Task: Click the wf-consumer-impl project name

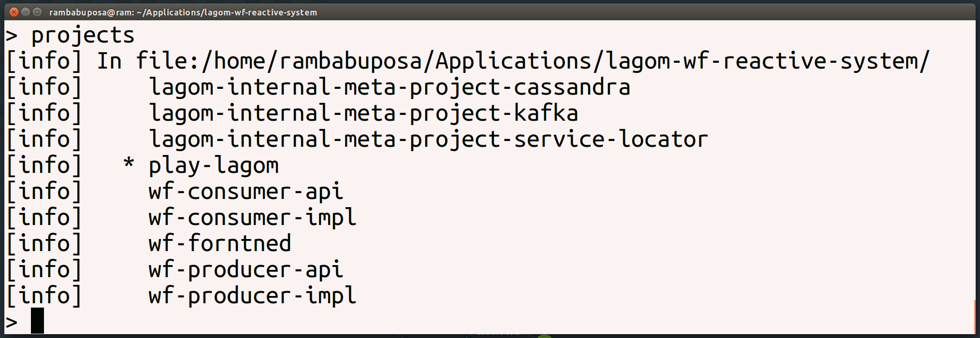Action: click(x=252, y=218)
